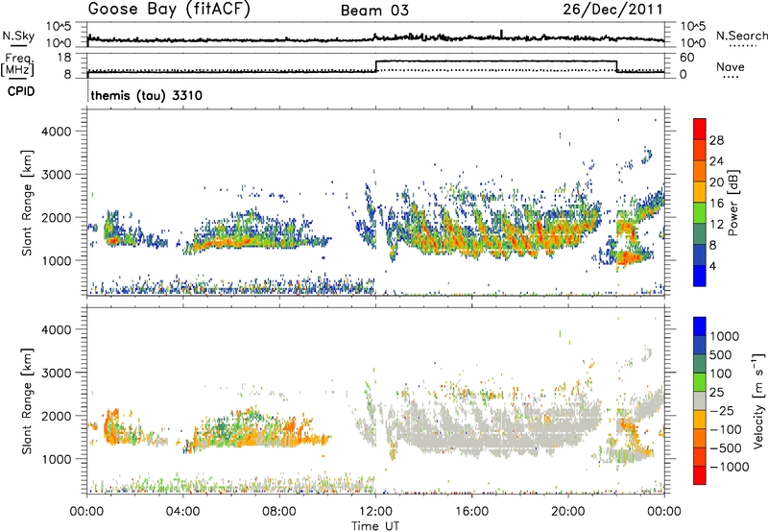
Task: Click the 'Power [dB]' colorbar title
Action: [733, 203]
